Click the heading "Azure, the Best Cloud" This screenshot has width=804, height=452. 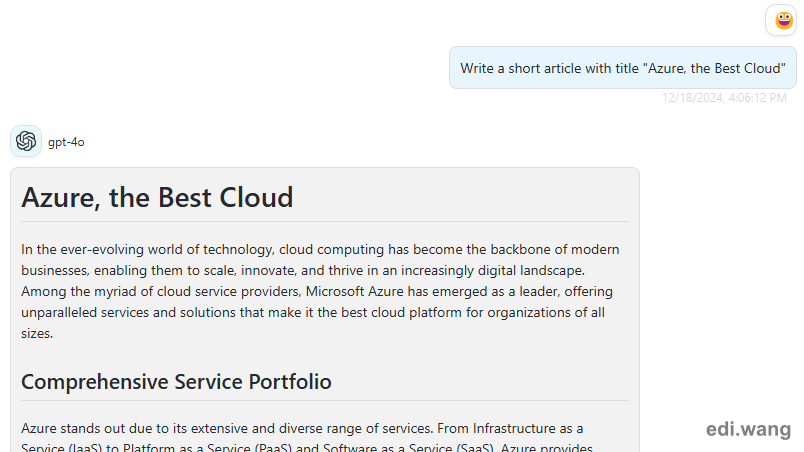157,197
